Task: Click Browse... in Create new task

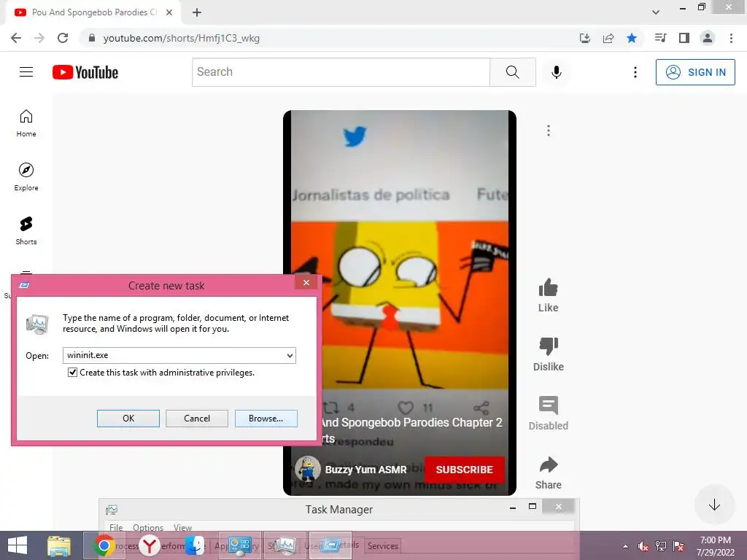Action: tap(266, 418)
